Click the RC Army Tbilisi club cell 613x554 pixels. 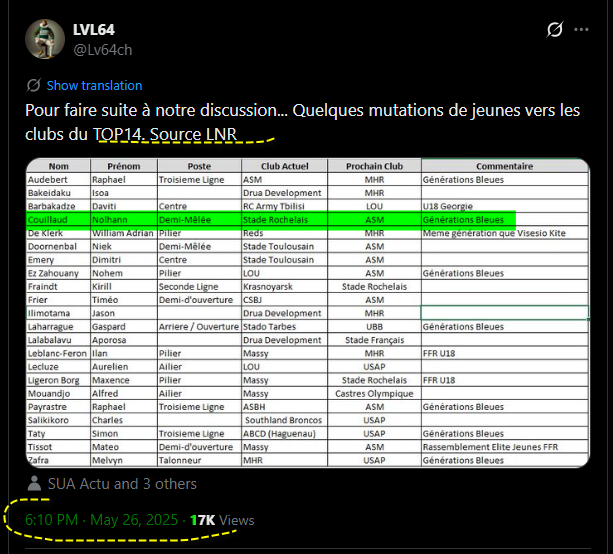285,206
